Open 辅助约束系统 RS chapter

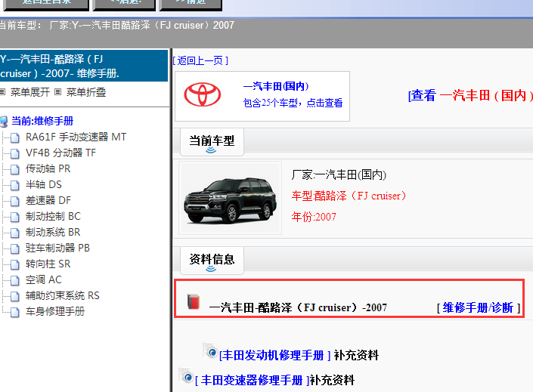tap(63, 295)
